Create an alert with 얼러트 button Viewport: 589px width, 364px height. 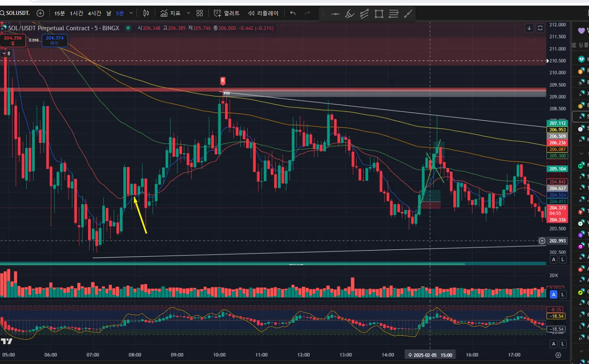click(x=227, y=13)
